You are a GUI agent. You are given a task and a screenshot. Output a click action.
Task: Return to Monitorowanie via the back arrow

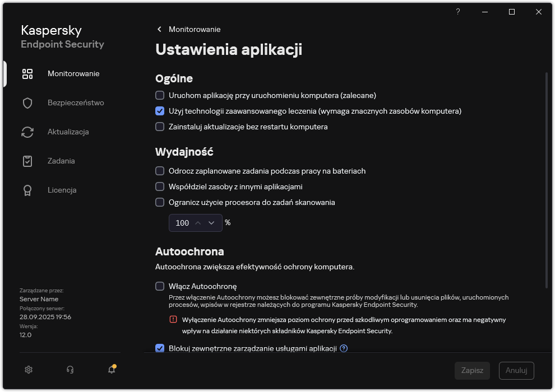[x=159, y=29]
